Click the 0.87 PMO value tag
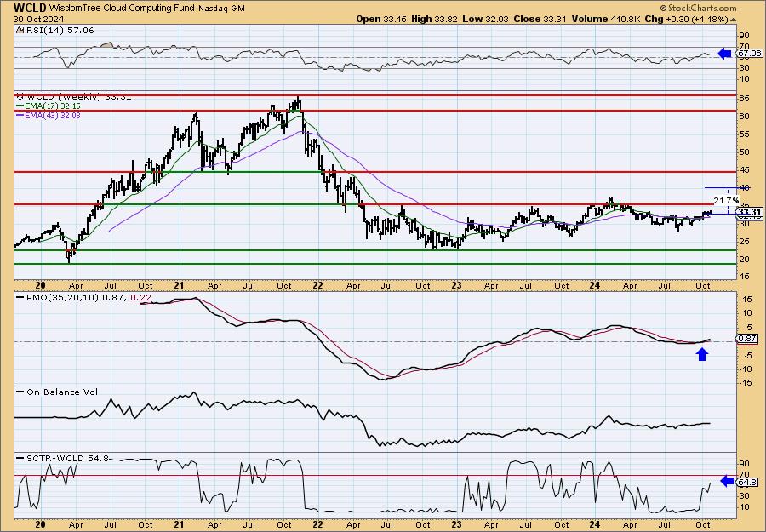Screen dimensions: 766x532 (747, 338)
